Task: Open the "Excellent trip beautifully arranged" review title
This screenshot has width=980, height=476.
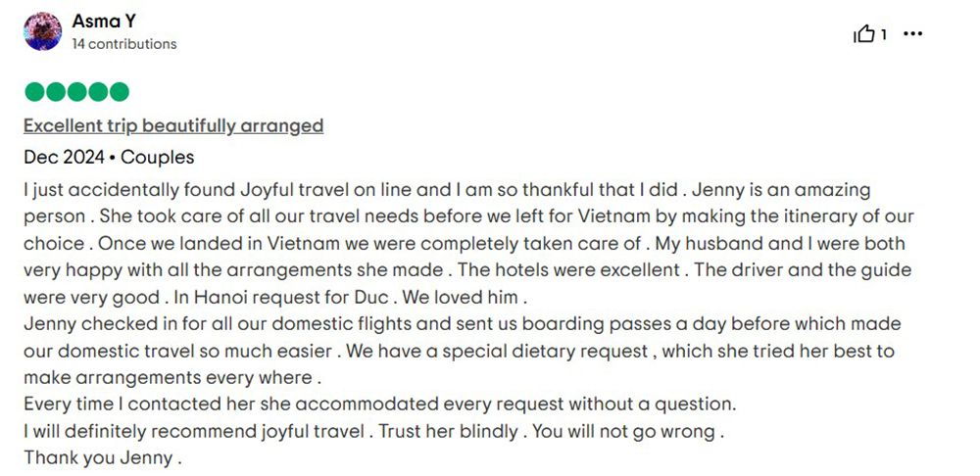Action: [x=173, y=126]
